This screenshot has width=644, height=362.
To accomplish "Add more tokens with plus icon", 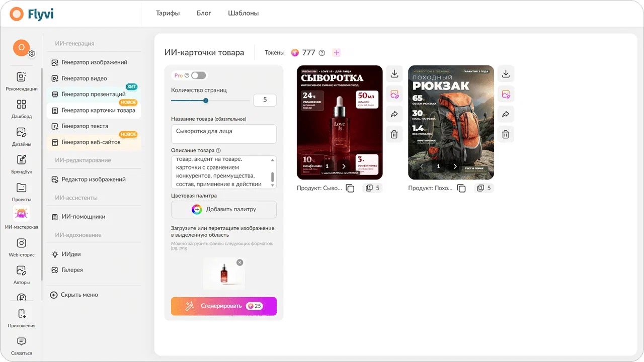I will point(337,53).
